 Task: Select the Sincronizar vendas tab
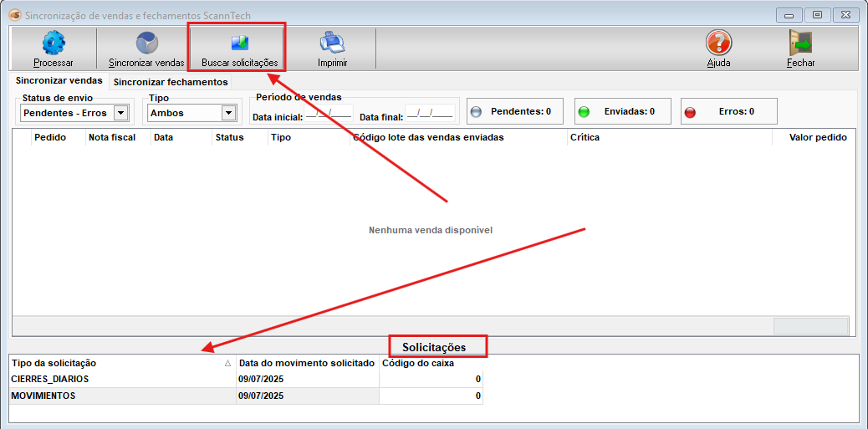coord(59,81)
